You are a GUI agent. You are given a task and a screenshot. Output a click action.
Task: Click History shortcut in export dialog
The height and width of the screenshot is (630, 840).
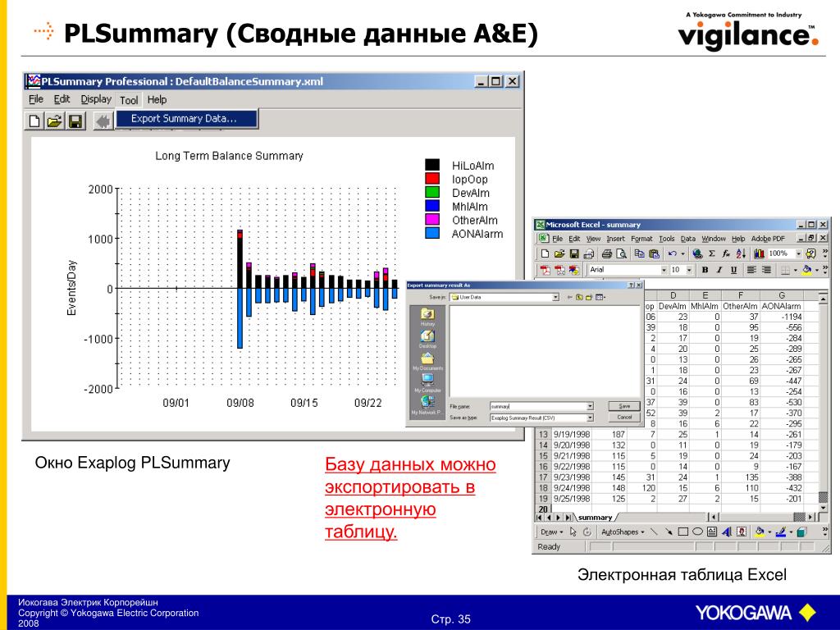point(427,317)
